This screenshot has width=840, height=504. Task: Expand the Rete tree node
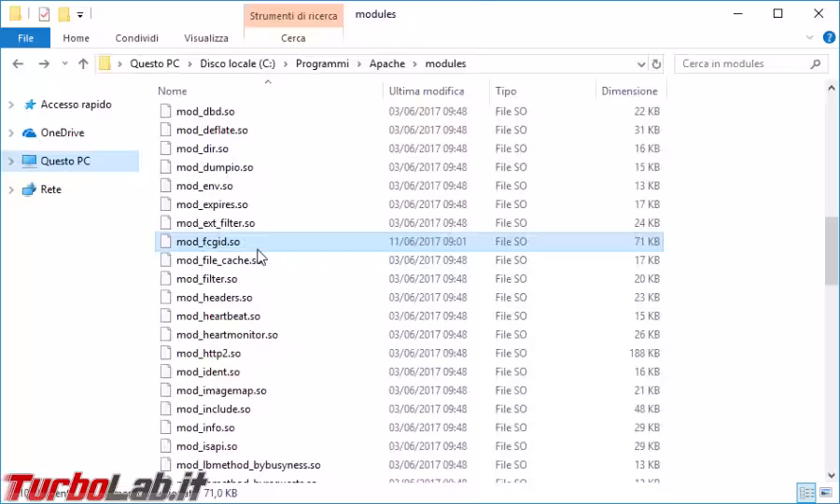pos(11,189)
